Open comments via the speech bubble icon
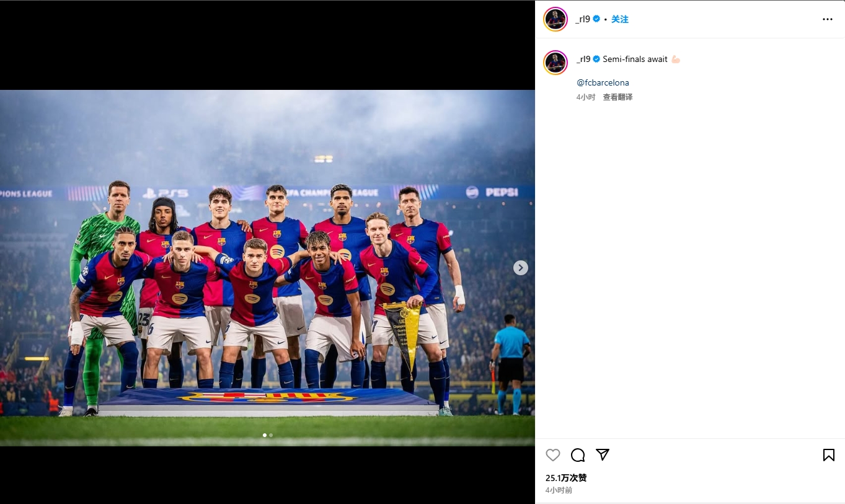Image resolution: width=845 pixels, height=504 pixels. [x=578, y=456]
